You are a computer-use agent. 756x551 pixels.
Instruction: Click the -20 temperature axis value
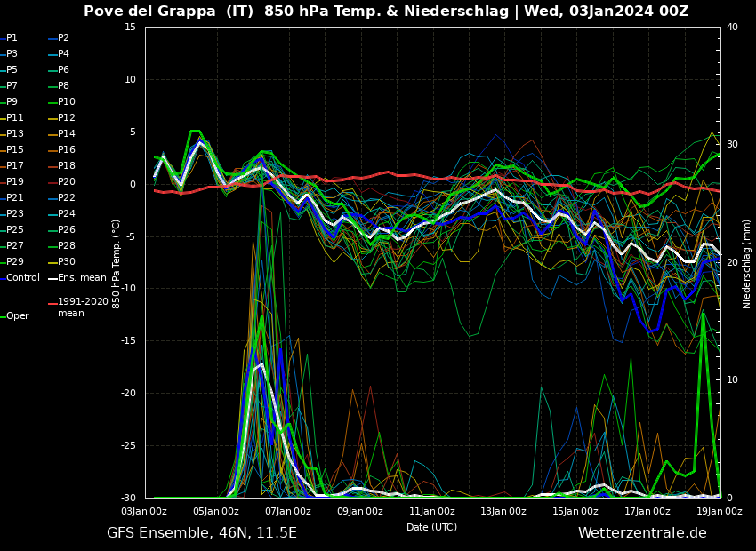[128, 393]
